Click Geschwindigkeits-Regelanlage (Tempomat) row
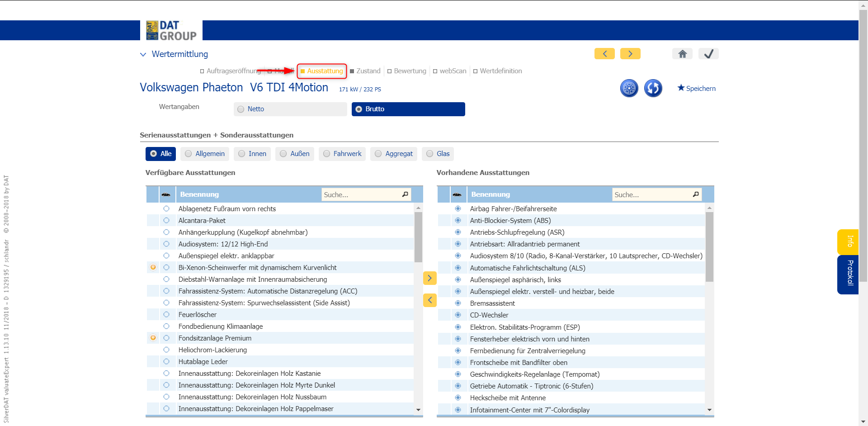The width and height of the screenshot is (868, 426). pos(571,374)
